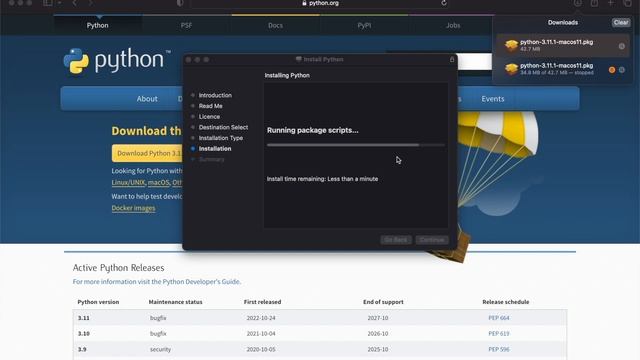
Task: Select the Summary step in installer
Action: (211, 159)
